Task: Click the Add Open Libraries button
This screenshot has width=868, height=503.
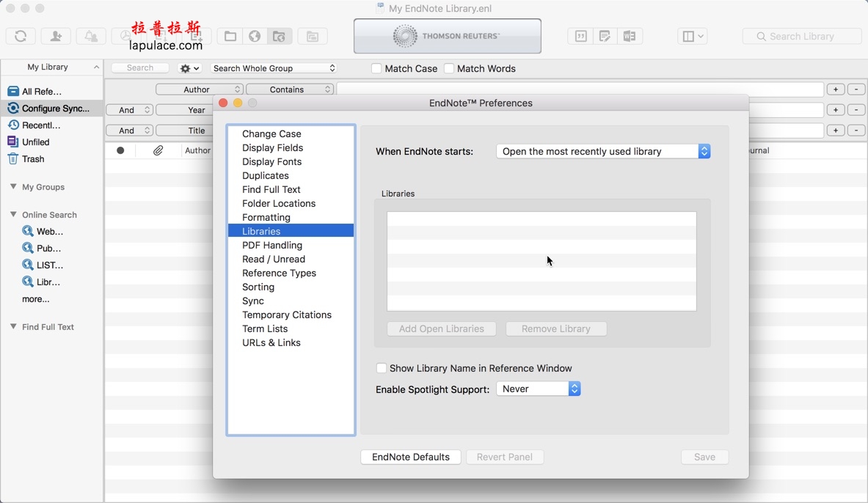Action: pyautogui.click(x=441, y=328)
